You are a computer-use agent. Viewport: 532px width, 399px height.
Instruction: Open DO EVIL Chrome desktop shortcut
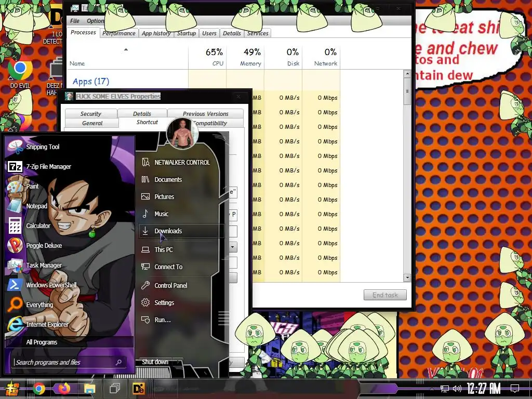[x=20, y=74]
